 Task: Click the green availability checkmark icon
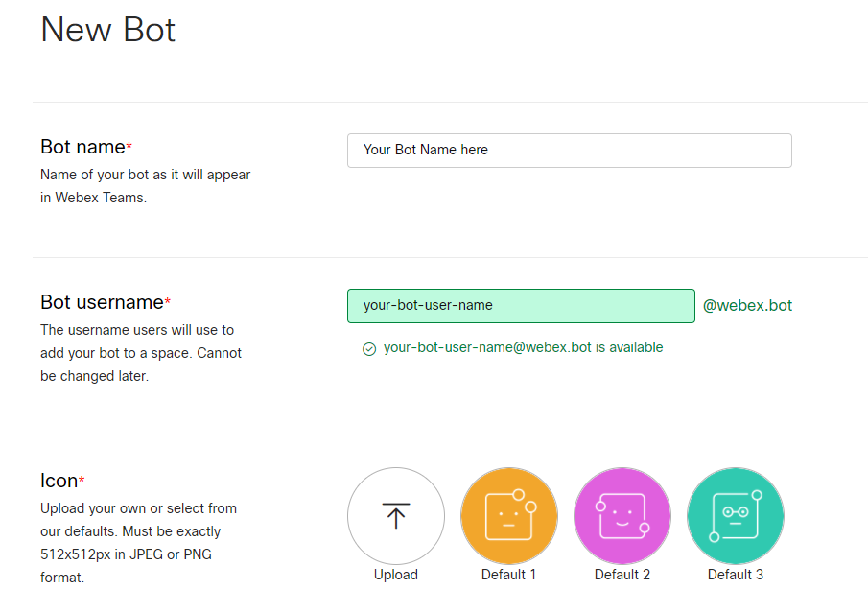coord(369,348)
